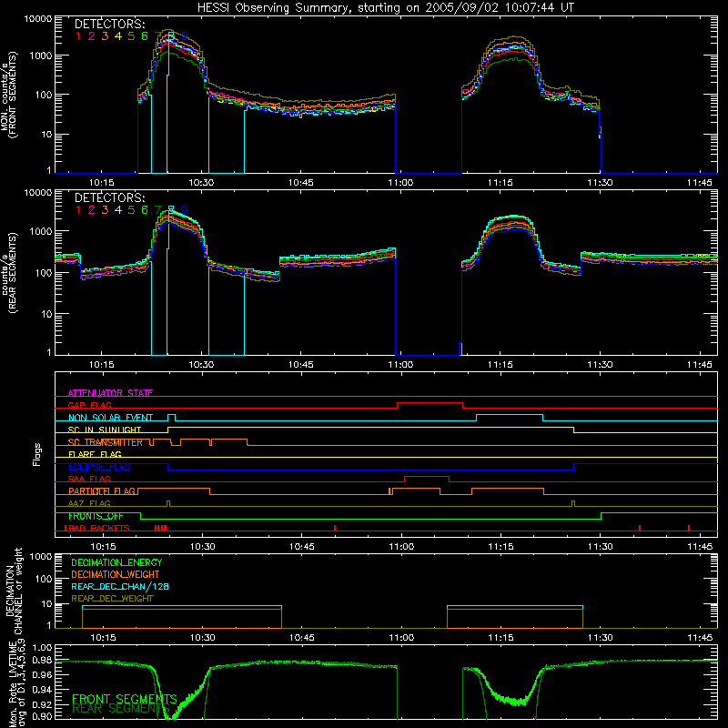The height and width of the screenshot is (728, 728).
Task: Select the SC_TRANSMITTER flag label
Action: (x=105, y=442)
